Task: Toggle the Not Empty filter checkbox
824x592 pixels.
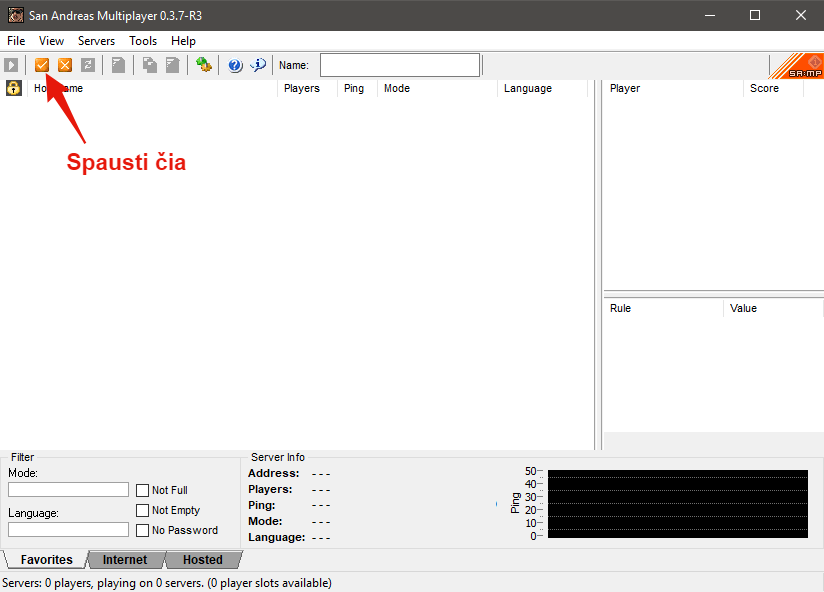Action: (x=143, y=510)
